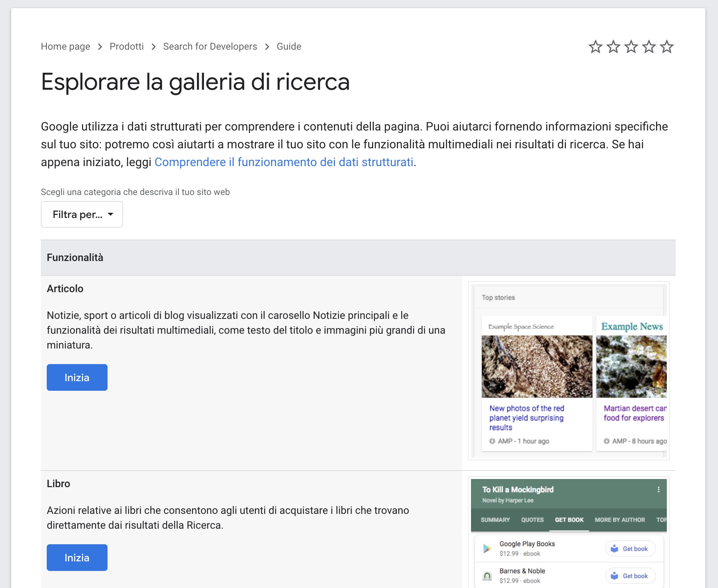Image resolution: width=718 pixels, height=588 pixels.
Task: Click 'Martian desert' story headline
Action: [x=635, y=413]
